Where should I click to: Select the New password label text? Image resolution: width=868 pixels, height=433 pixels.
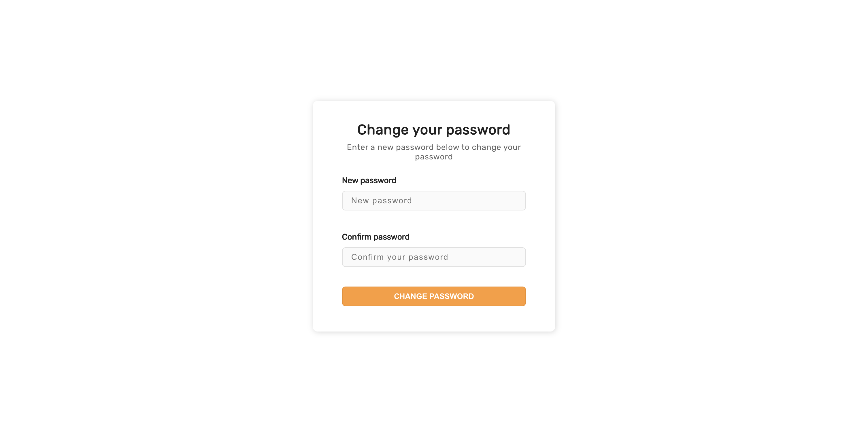369,180
